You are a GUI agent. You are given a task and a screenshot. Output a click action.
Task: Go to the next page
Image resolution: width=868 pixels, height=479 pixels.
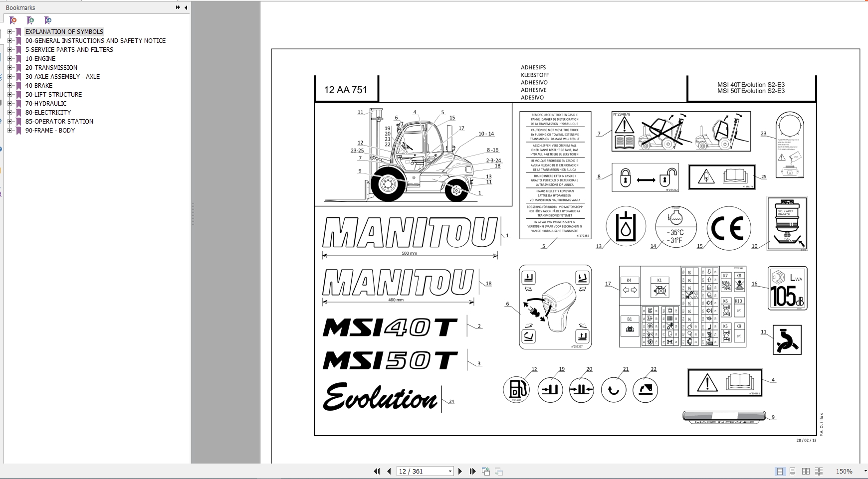click(x=460, y=471)
